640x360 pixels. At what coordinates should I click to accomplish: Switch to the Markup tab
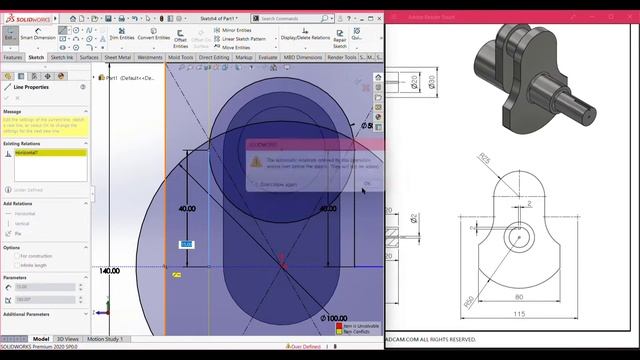[x=244, y=58]
